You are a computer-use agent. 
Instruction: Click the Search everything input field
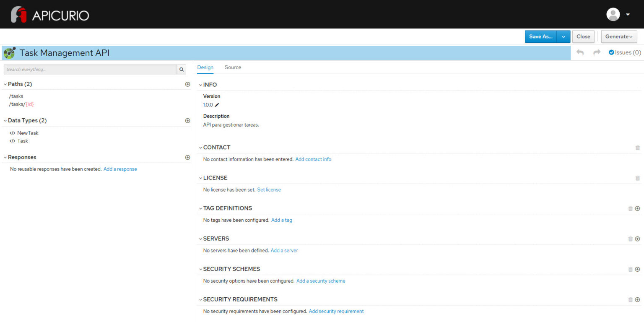[x=90, y=70]
